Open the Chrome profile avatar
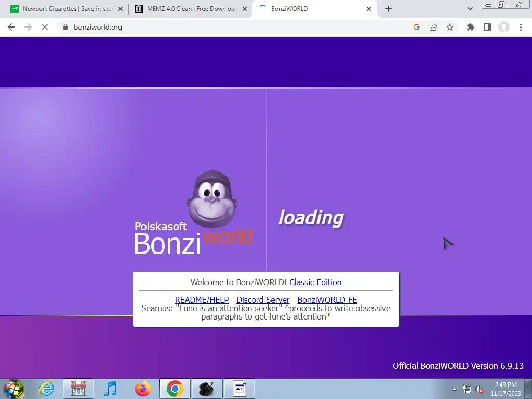Viewport: 532px width, 399px height. [x=504, y=27]
